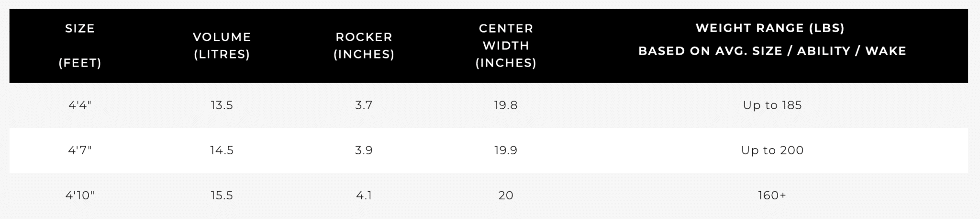The width and height of the screenshot is (980, 219).
Task: Click the 4.1 rocker value
Action: tap(364, 195)
